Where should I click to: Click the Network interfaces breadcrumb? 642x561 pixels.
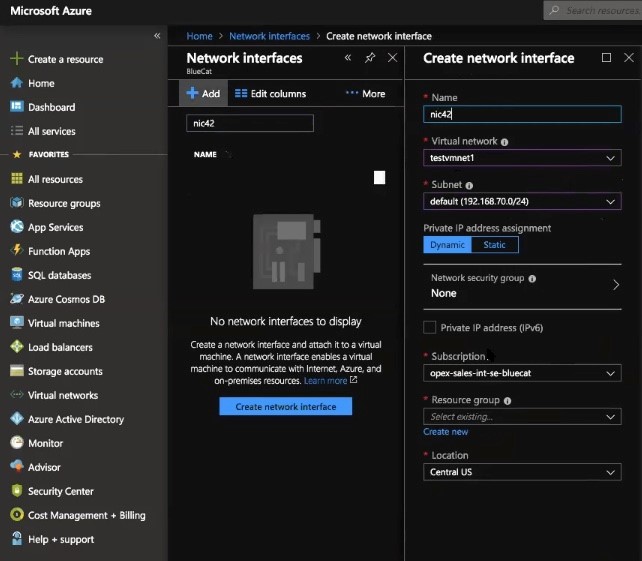coord(269,36)
